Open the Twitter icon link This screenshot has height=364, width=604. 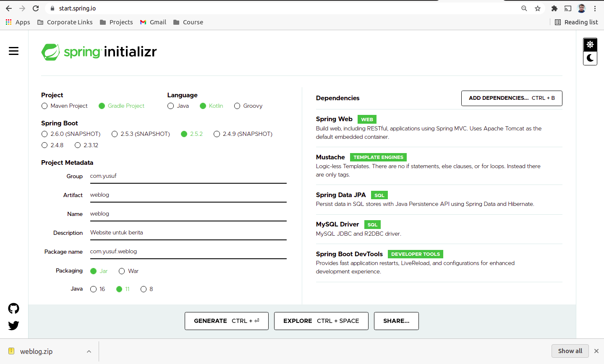pos(14,325)
